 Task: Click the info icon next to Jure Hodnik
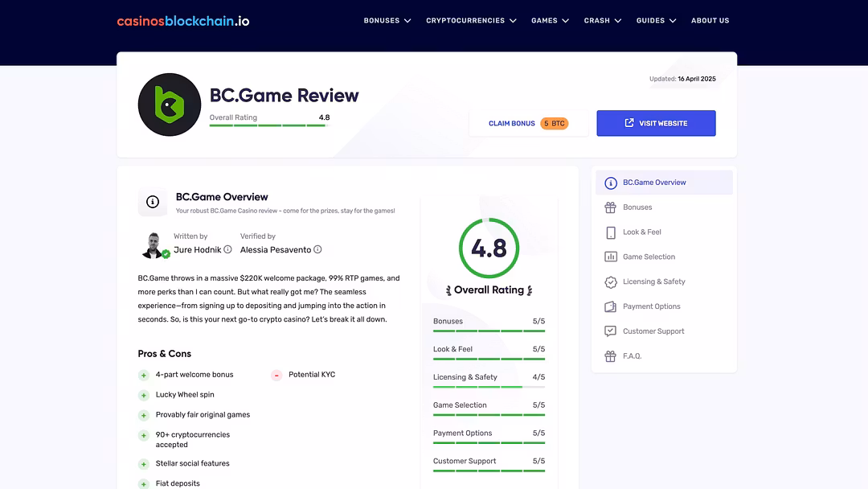point(227,250)
